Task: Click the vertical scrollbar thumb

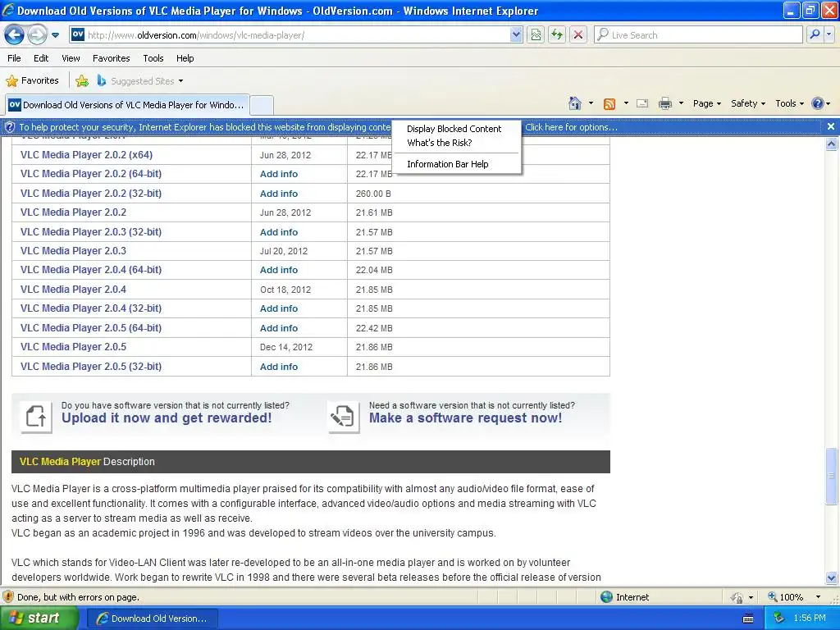Action: [831, 476]
